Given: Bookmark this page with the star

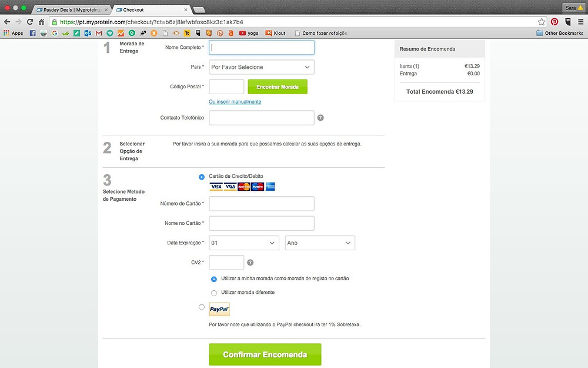Looking at the screenshot, I should coord(542,22).
